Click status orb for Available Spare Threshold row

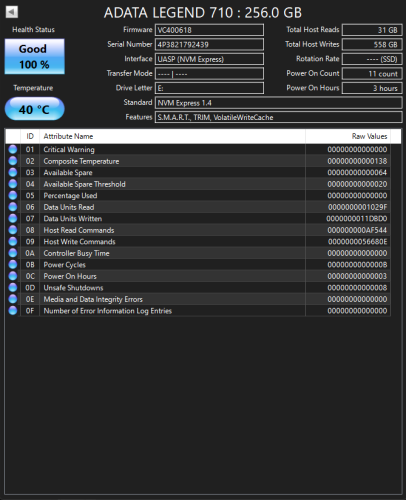(x=13, y=184)
